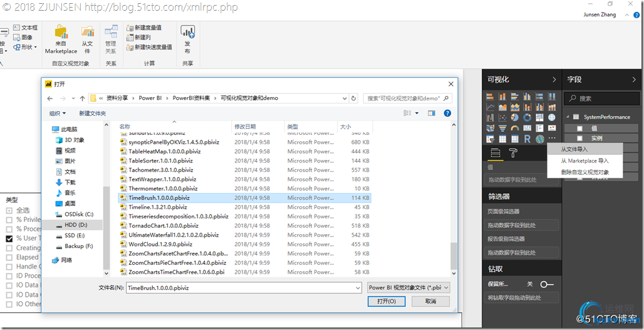644x330 pixels.
Task: Pick the funnel chart visual
Action: (x=502, y=129)
